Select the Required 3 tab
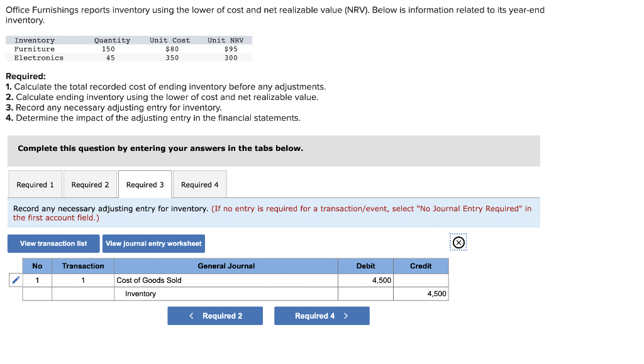Screen dimensions: 644x364 [145, 184]
